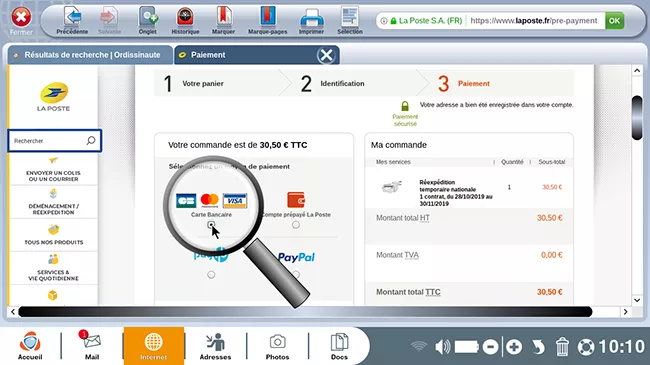Zoom out with the minus button

click(x=490, y=347)
